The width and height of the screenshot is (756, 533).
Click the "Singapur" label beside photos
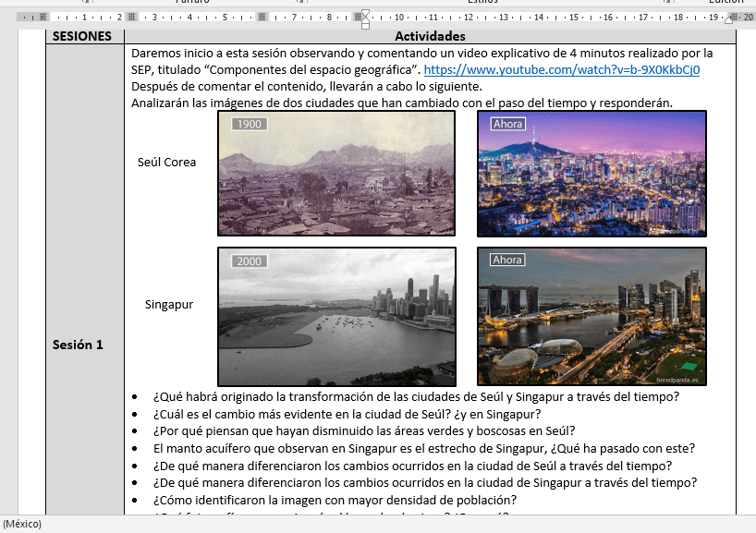tap(169, 305)
